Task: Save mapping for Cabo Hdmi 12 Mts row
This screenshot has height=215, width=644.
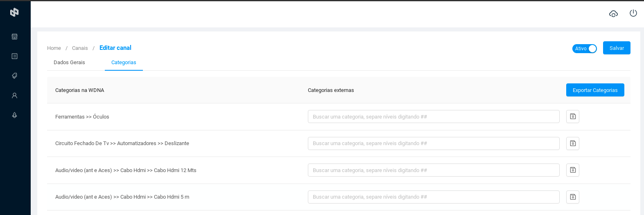Action: (573, 170)
